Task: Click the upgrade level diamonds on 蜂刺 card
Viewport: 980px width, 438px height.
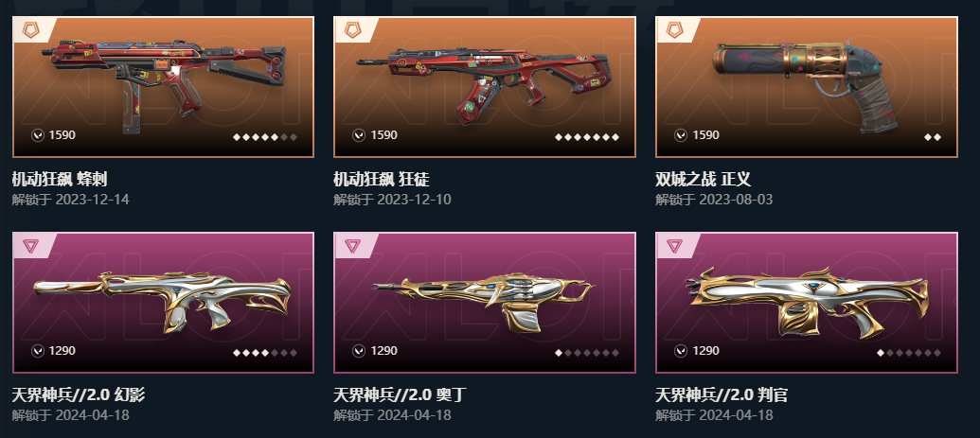Action: point(265,137)
